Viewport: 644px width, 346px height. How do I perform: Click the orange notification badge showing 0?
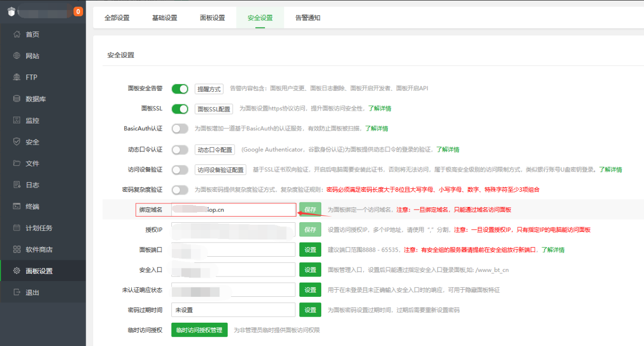coord(78,11)
